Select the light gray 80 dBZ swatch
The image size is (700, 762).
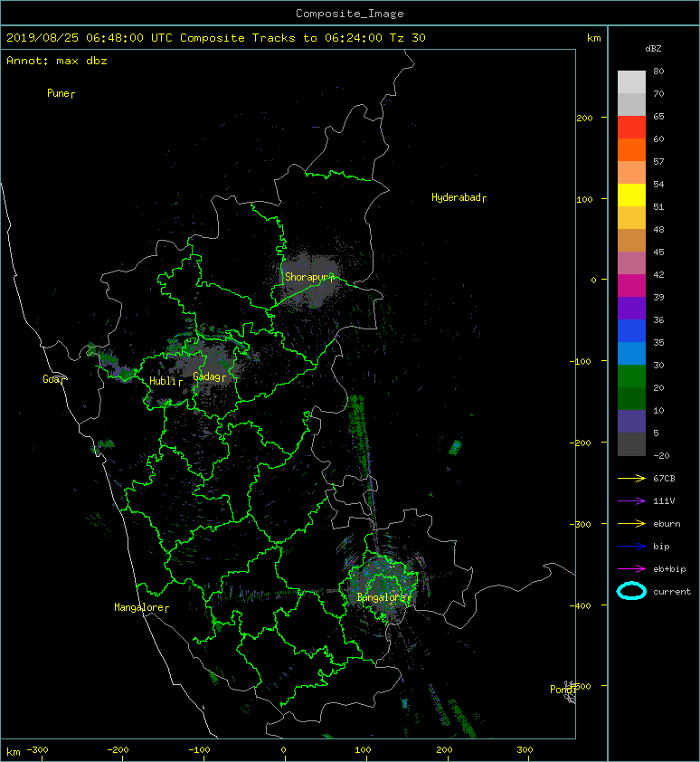(x=631, y=82)
